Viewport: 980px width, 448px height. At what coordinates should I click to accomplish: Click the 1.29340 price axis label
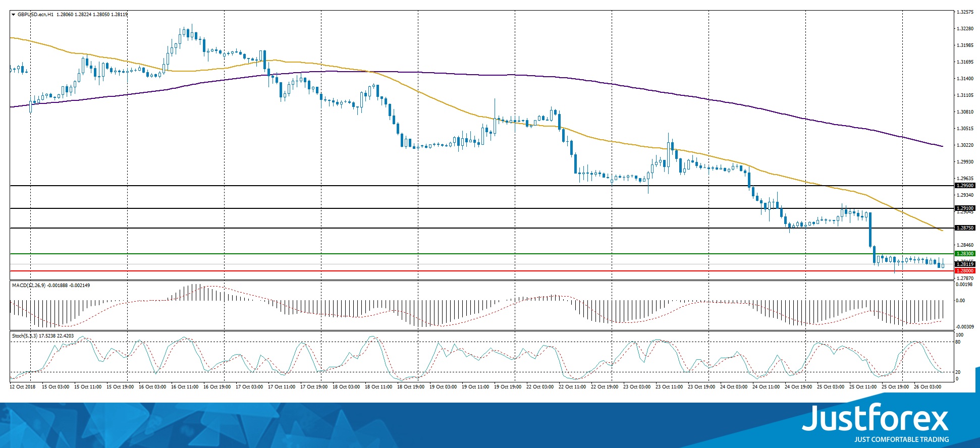tap(965, 195)
